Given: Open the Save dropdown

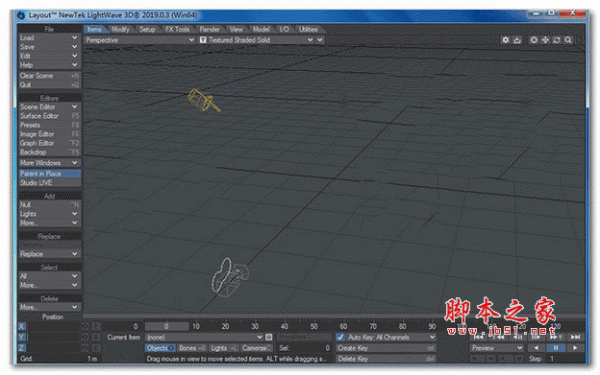Looking at the screenshot, I should [49, 47].
